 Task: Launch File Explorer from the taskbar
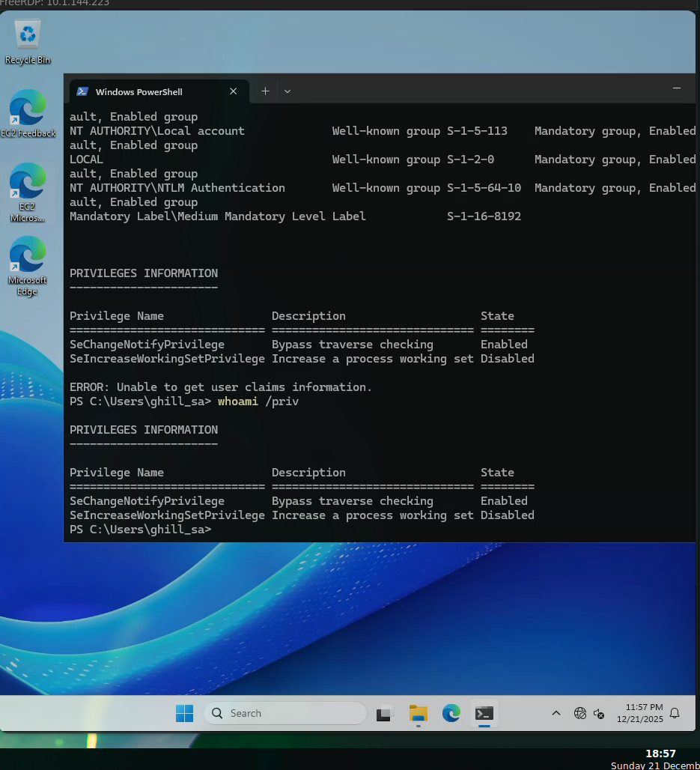coord(418,714)
